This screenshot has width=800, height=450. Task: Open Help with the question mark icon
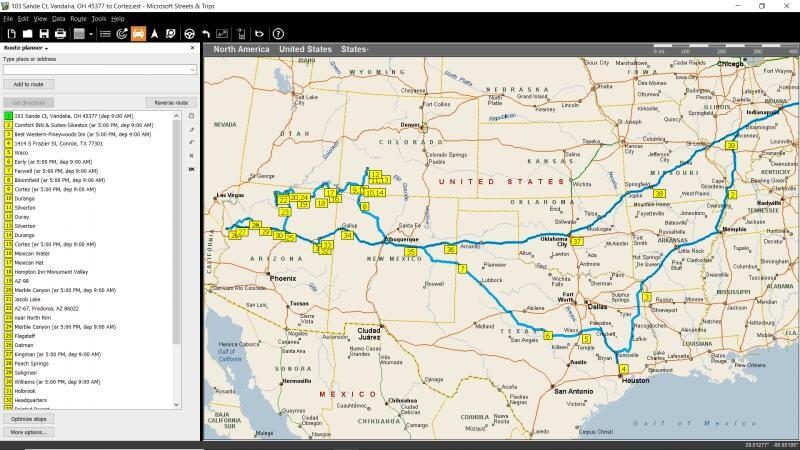click(278, 34)
